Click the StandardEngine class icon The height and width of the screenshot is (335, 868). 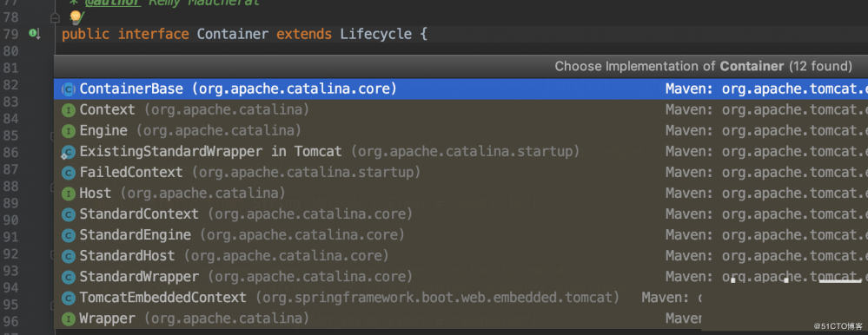(68, 235)
